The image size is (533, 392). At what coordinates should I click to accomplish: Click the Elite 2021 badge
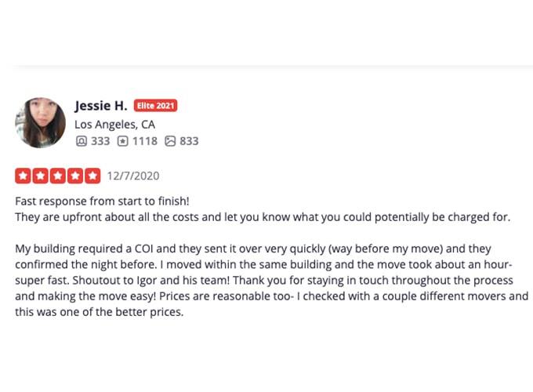click(156, 106)
